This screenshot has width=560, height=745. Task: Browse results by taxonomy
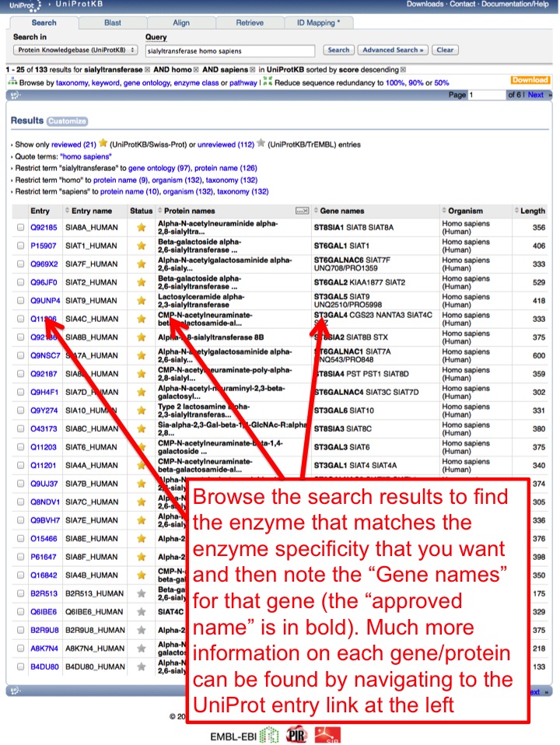point(72,82)
